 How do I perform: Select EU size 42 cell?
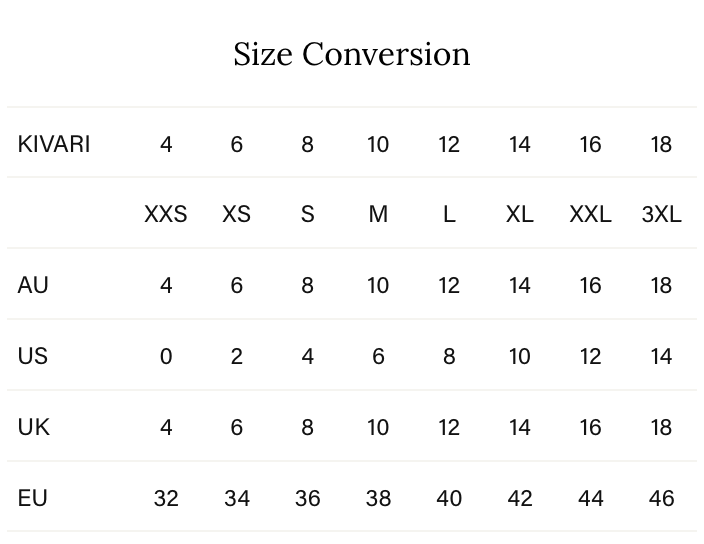pos(520,498)
